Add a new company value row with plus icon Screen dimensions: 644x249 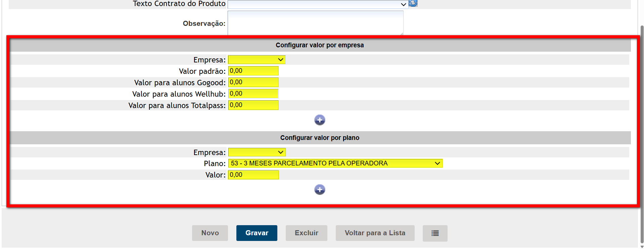[320, 120]
